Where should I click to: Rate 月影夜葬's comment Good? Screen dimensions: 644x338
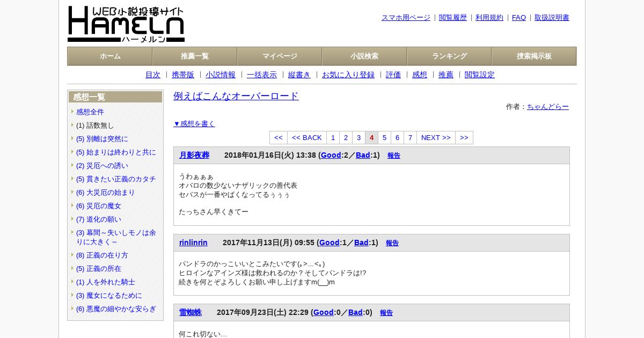click(331, 156)
